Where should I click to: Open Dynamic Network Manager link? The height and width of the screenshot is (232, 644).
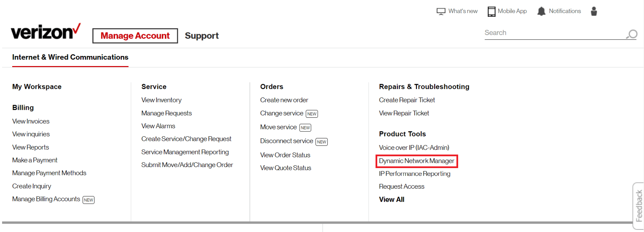(x=416, y=161)
